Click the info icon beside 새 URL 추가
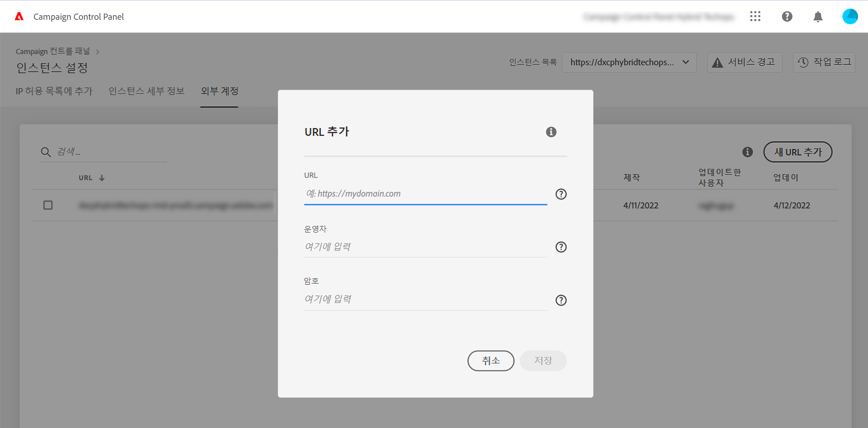Image resolution: width=868 pixels, height=428 pixels. pyautogui.click(x=747, y=152)
